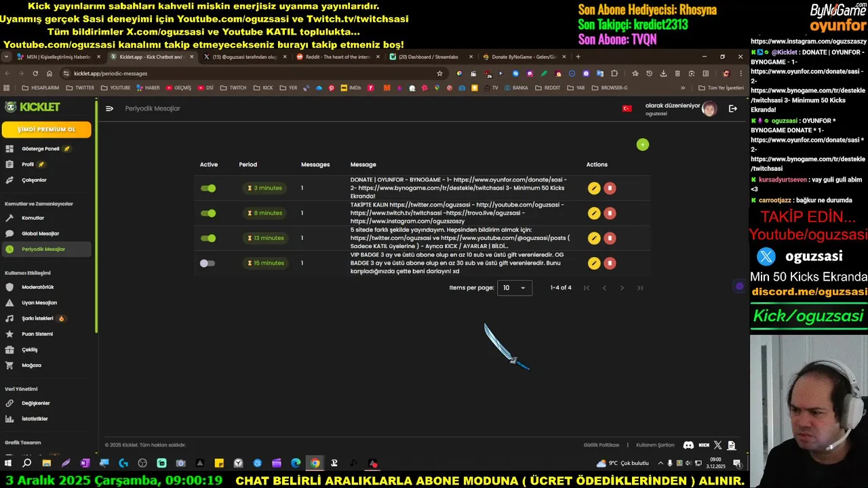Open Items per page dropdown

pos(515,288)
